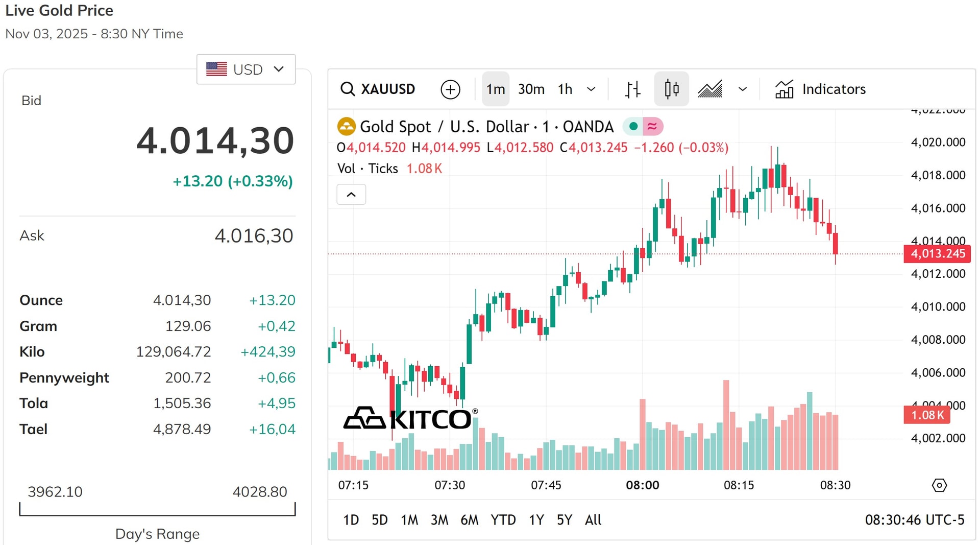
Task: Open the USD currency dropdown
Action: click(246, 69)
